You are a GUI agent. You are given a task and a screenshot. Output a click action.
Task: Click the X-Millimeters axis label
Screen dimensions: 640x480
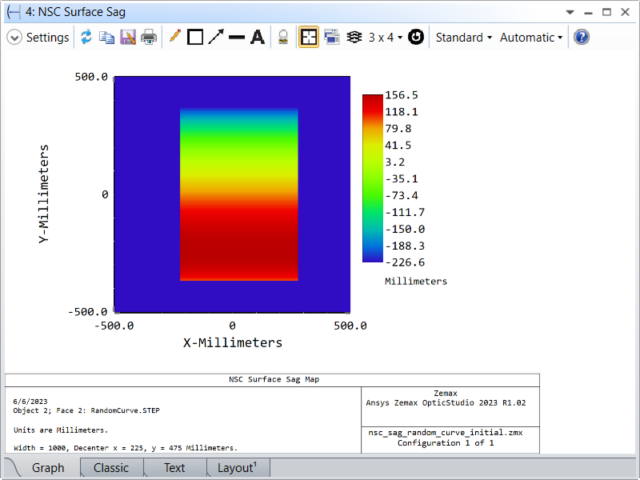point(233,342)
